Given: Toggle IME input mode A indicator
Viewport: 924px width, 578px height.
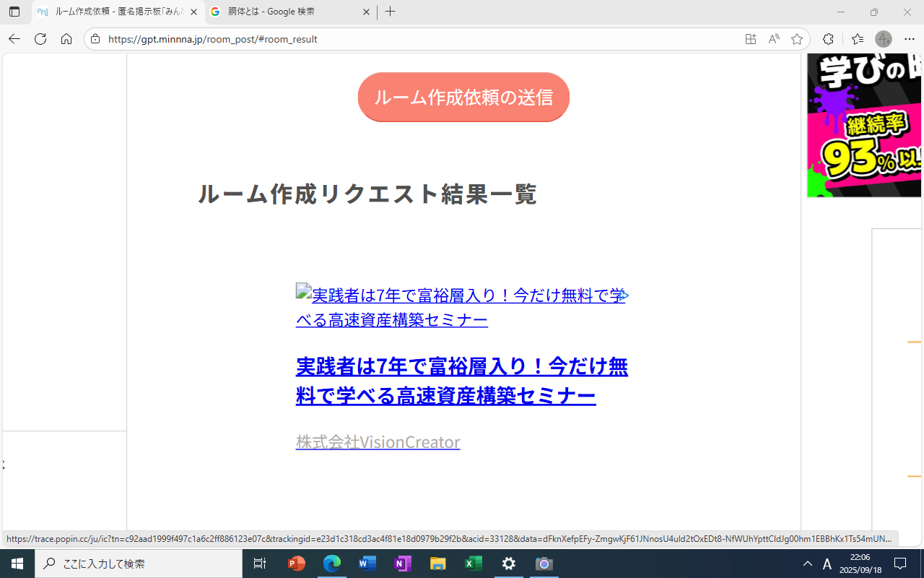Looking at the screenshot, I should 827,564.
